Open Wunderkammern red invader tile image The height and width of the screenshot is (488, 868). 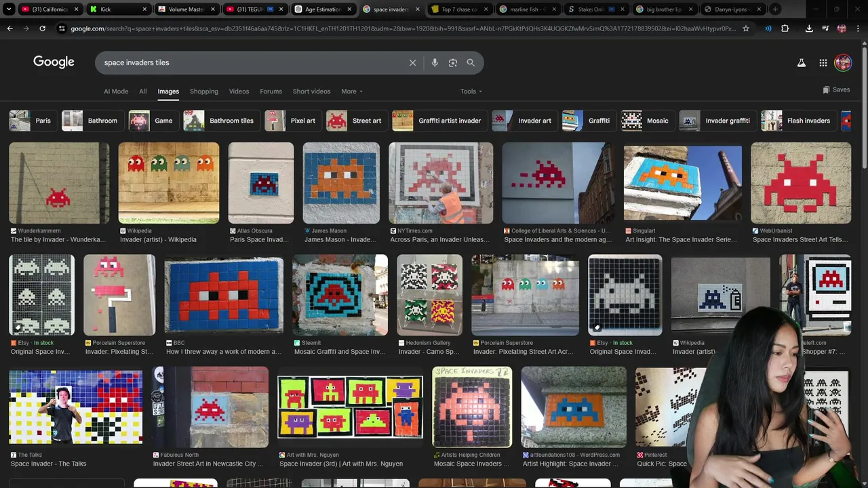pyautogui.click(x=59, y=183)
